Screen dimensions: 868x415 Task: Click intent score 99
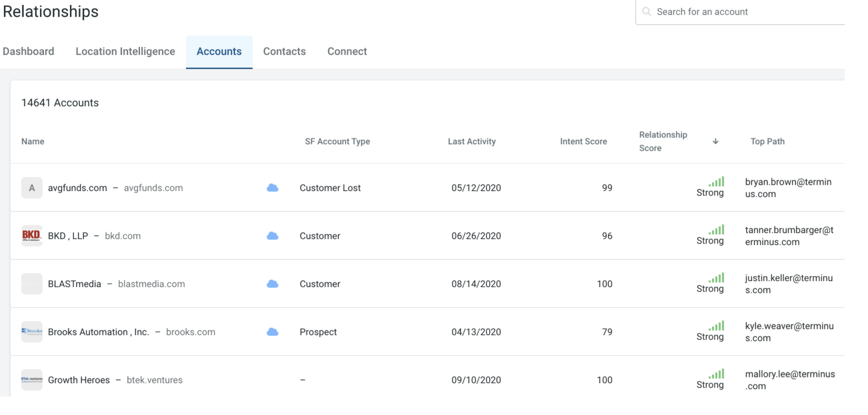pos(607,188)
